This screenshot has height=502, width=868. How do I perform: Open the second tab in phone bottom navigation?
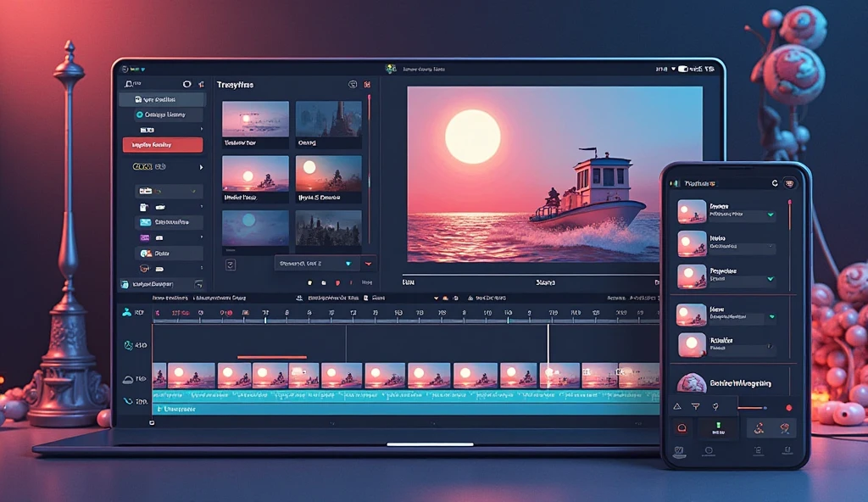point(709,451)
